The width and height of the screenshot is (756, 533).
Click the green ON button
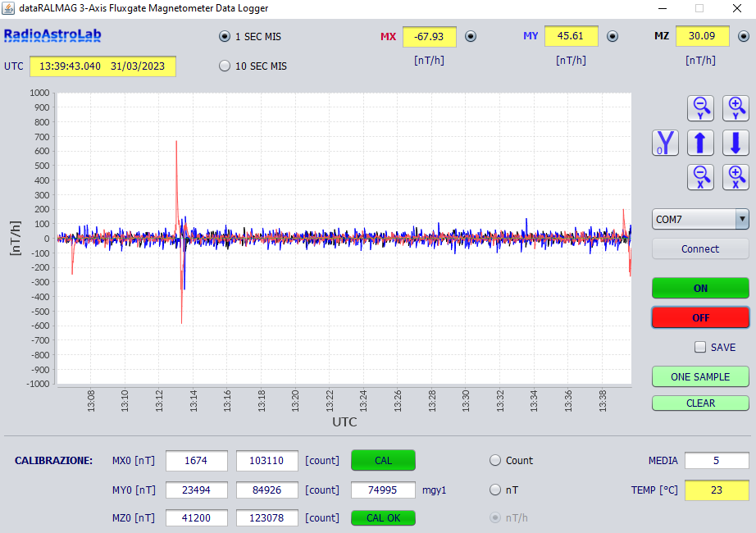click(x=700, y=288)
